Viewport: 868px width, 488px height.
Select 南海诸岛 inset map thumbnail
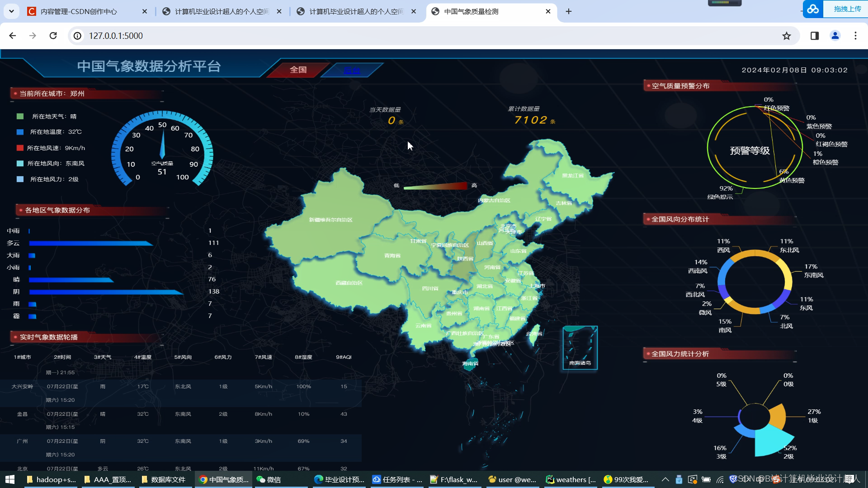pos(580,347)
